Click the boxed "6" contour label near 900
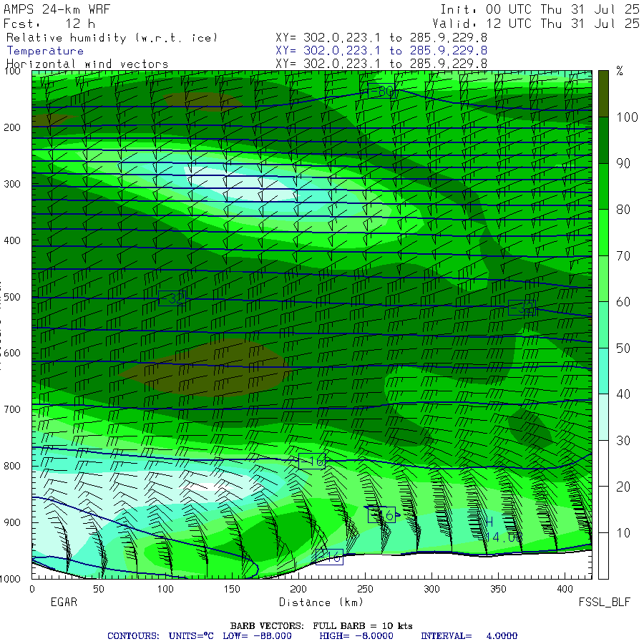The width and height of the screenshot is (644, 644). (x=382, y=515)
